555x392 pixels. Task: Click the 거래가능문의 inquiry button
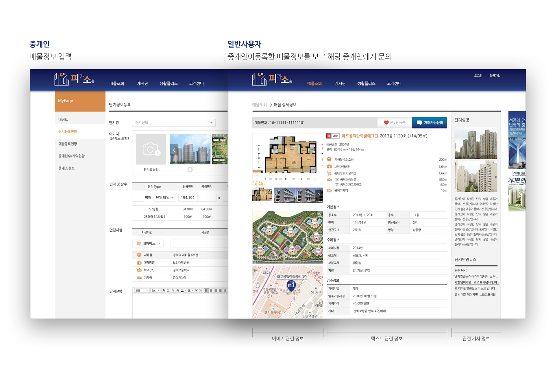(430, 122)
